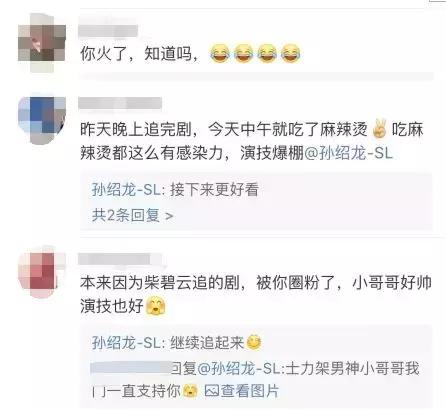The width and height of the screenshot is (446, 410).
Task: Click the picture icon before 查看图片
Action: [x=211, y=391]
